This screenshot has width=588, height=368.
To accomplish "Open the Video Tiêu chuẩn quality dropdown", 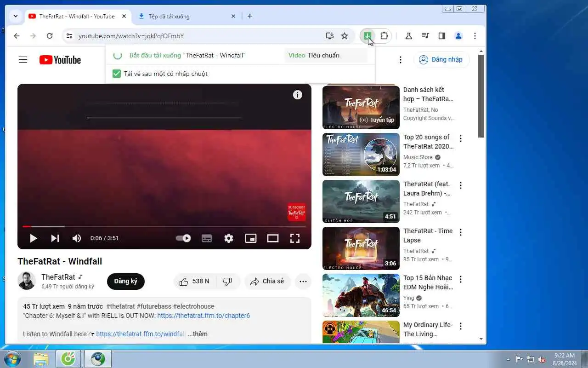I will pyautogui.click(x=326, y=55).
